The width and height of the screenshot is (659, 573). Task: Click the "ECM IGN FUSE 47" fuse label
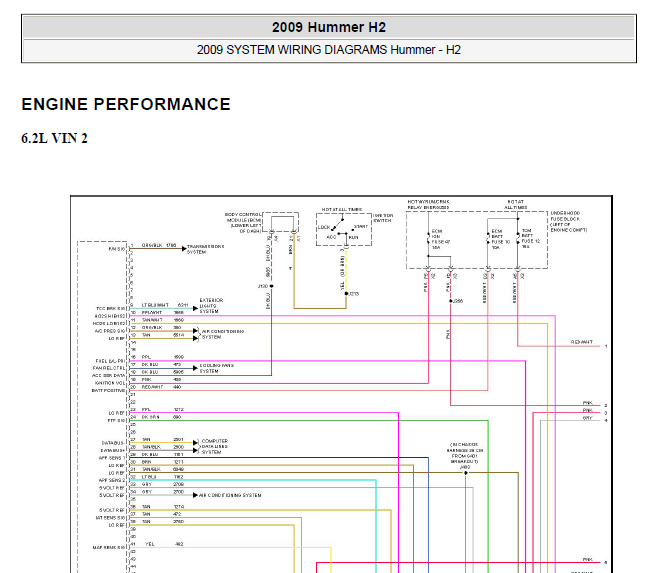[440, 239]
